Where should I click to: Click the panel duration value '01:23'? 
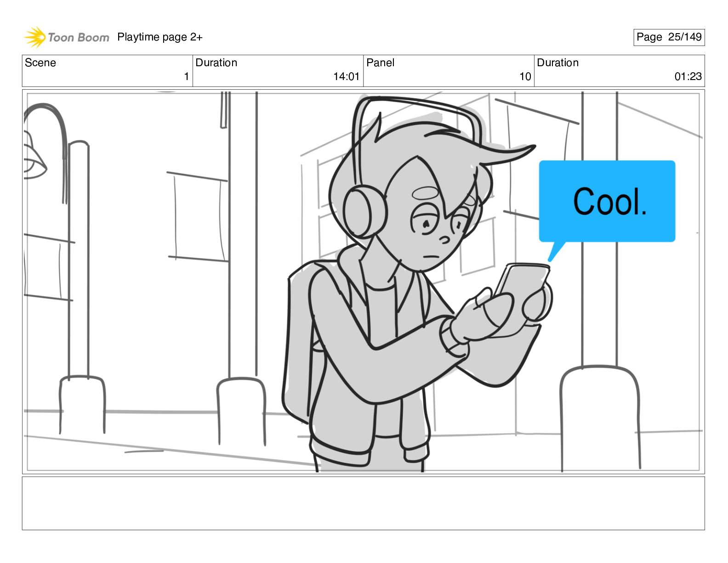coord(688,77)
